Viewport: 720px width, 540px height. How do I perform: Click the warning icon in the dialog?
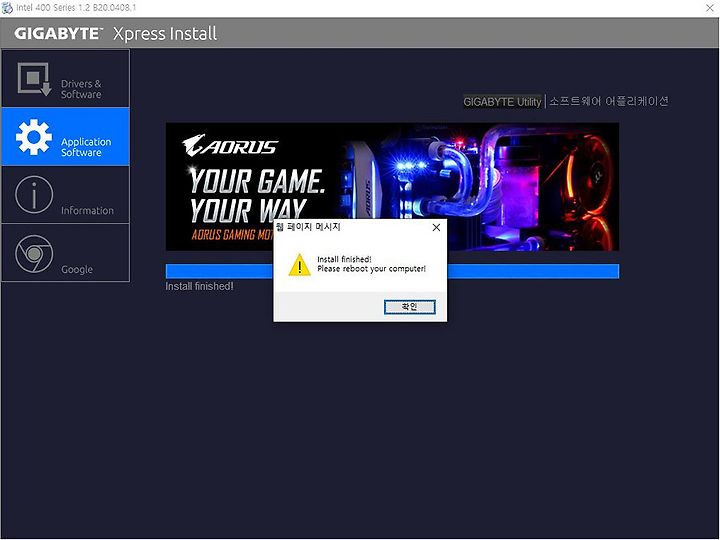coord(299,264)
